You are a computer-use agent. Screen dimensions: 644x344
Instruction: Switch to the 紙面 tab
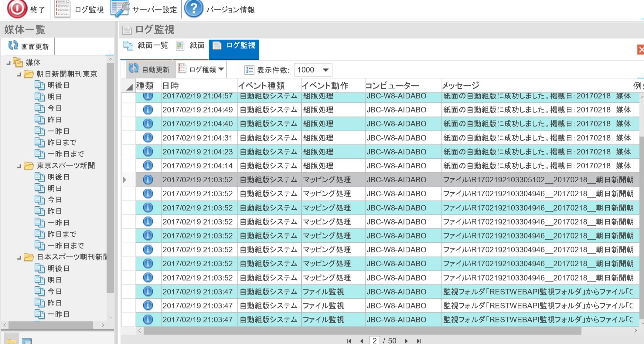pyautogui.click(x=190, y=46)
